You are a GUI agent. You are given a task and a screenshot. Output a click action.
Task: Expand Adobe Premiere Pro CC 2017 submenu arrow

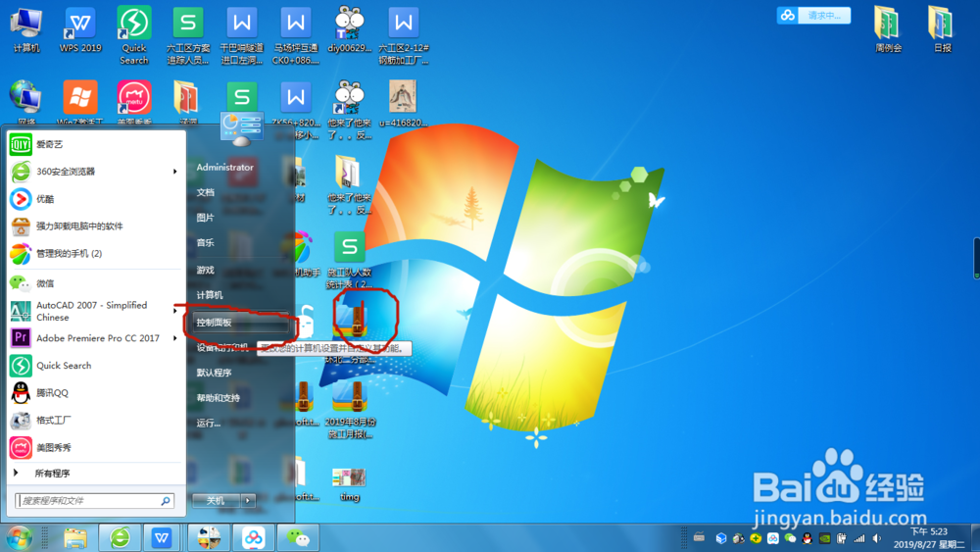click(175, 338)
